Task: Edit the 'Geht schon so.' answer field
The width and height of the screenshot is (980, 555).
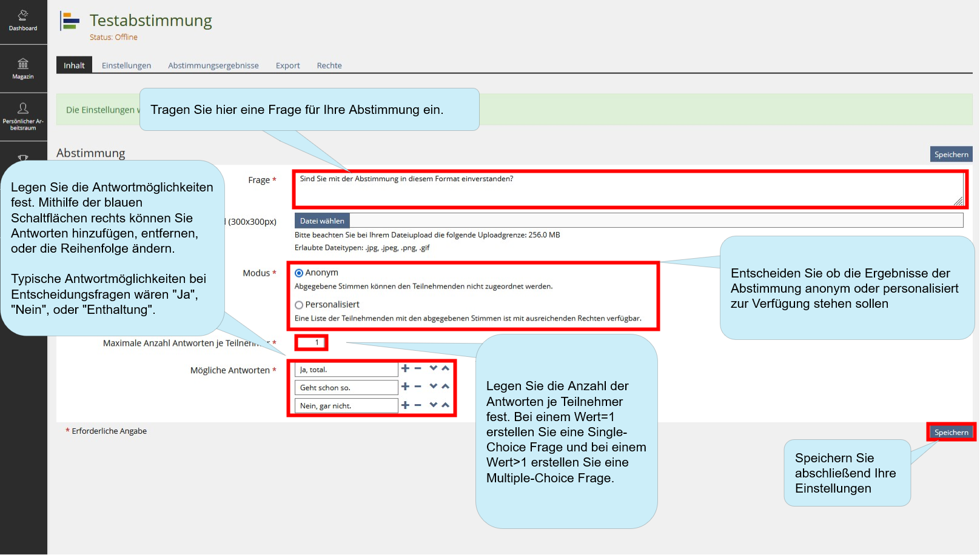Action: [x=346, y=387]
